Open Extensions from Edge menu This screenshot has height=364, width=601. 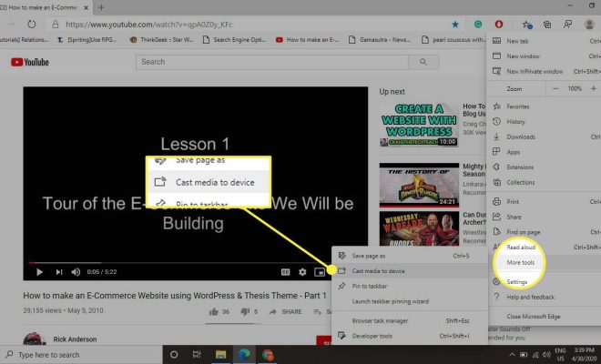(544, 167)
